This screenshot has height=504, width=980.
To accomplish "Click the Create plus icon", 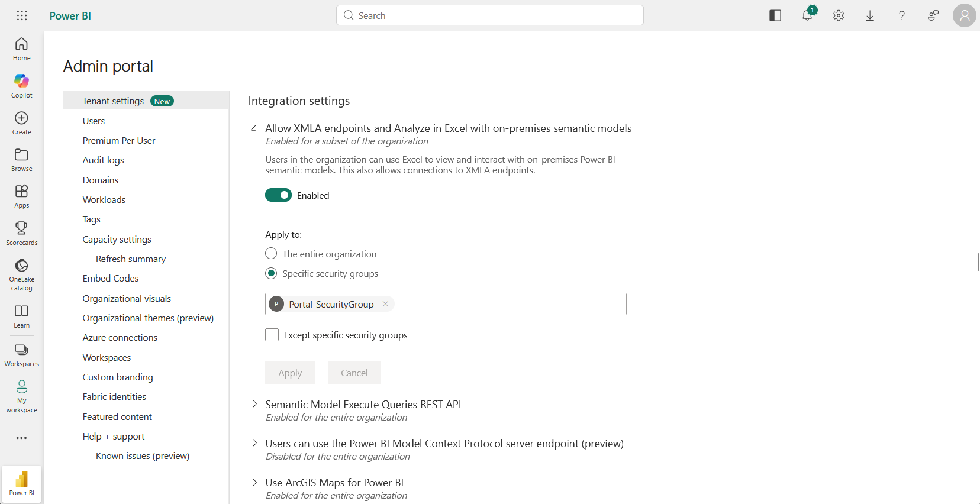I will click(x=22, y=118).
